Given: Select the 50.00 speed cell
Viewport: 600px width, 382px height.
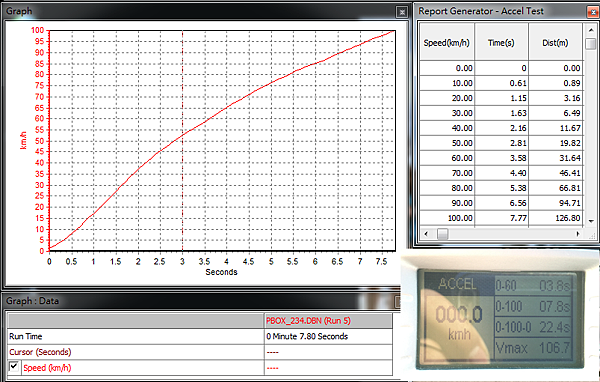Looking at the screenshot, I should tap(447, 143).
